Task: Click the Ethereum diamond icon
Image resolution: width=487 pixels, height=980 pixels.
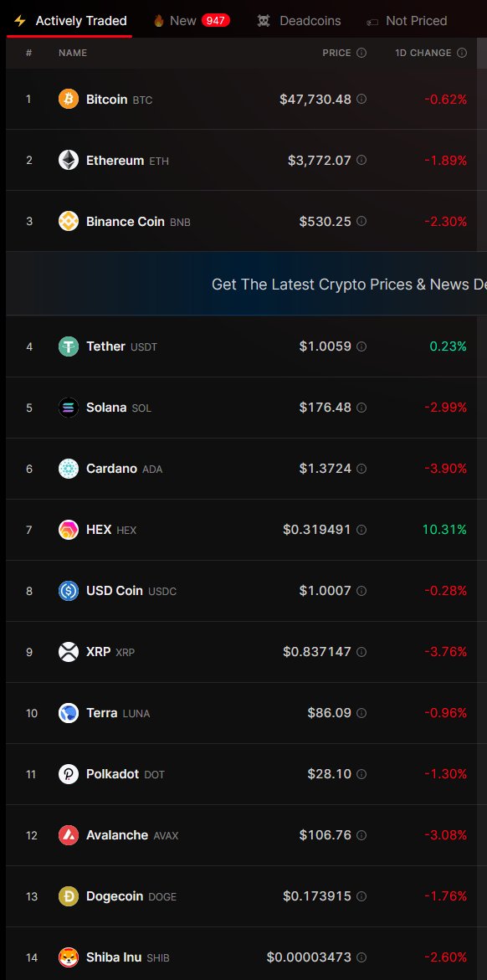Action: (69, 160)
